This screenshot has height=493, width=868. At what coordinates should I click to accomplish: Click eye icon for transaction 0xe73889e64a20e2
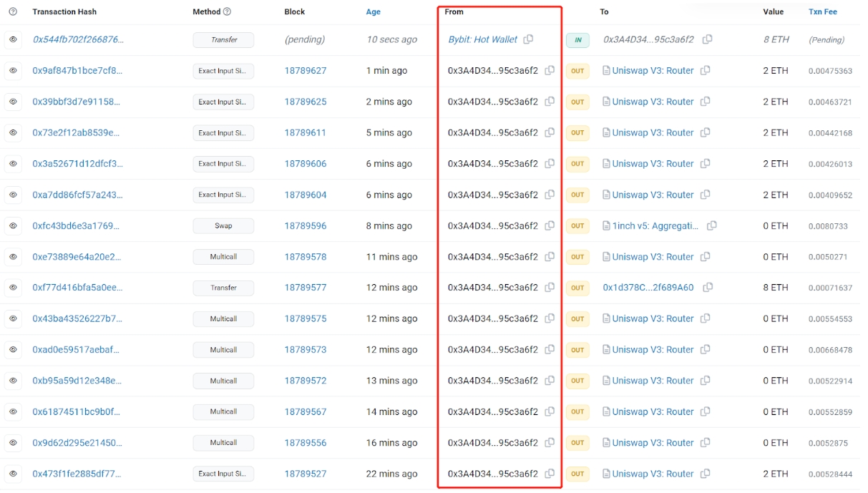13,257
